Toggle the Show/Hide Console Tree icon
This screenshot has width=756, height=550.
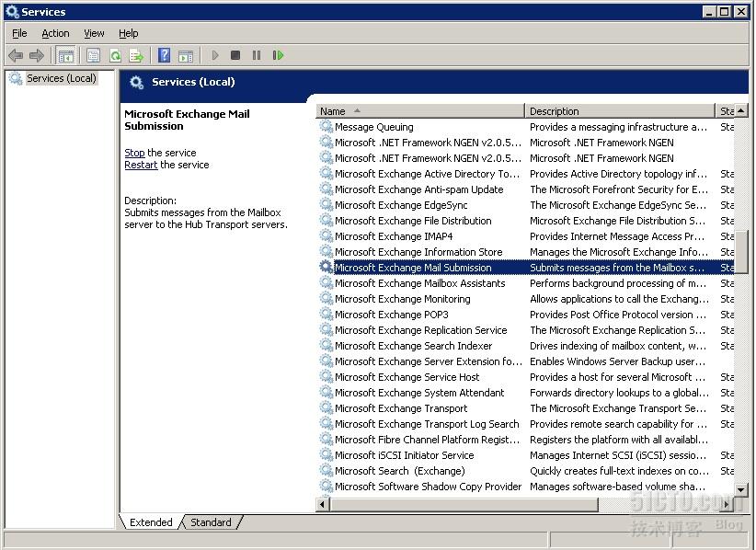66,55
